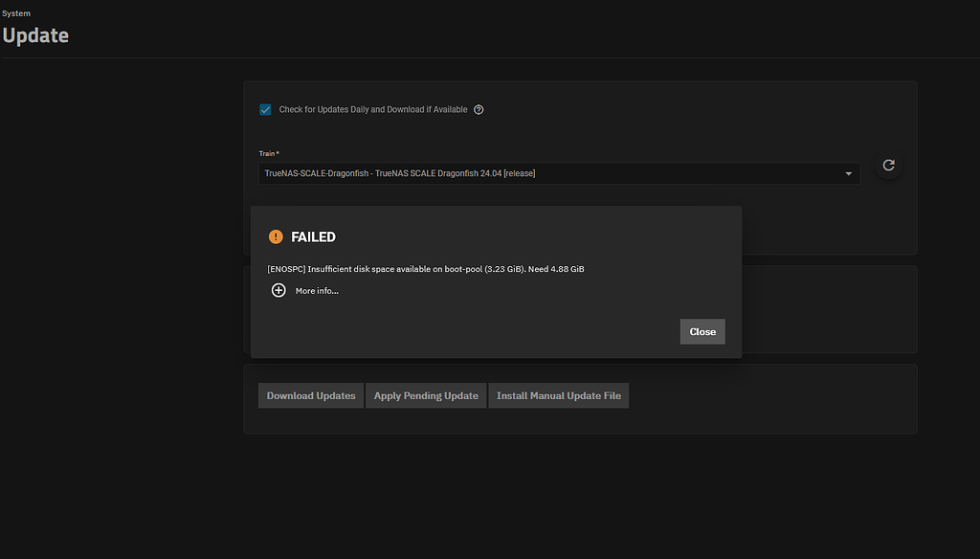
Task: Click the refresh icon to reload update trains
Action: pos(887,164)
